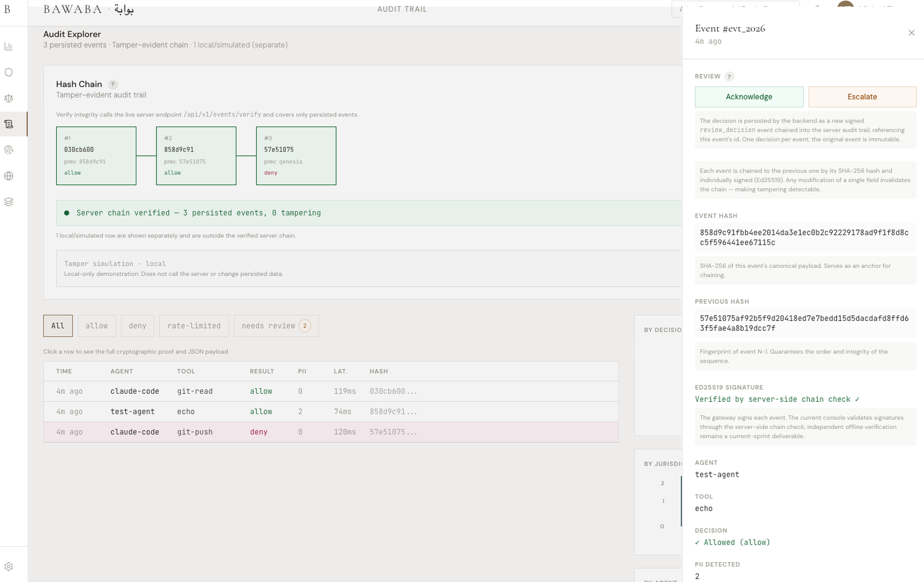
Task: Open the test-agent echo event row
Action: pos(331,412)
